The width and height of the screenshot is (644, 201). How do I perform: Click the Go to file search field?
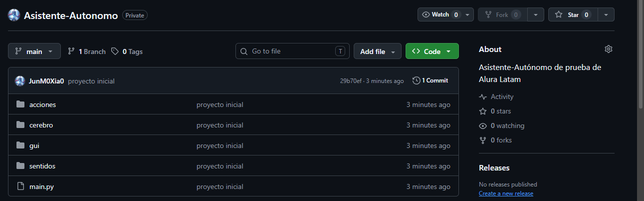(292, 51)
